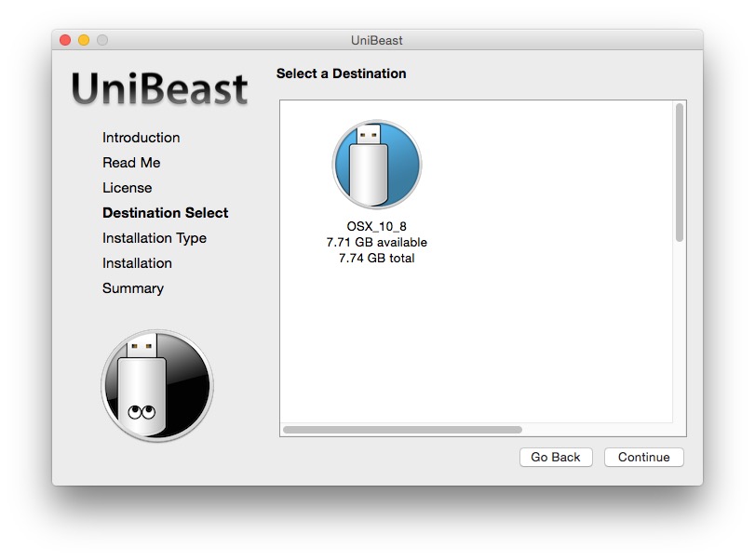Choose the Installation Type step
This screenshot has width=755, height=560.
tap(154, 238)
